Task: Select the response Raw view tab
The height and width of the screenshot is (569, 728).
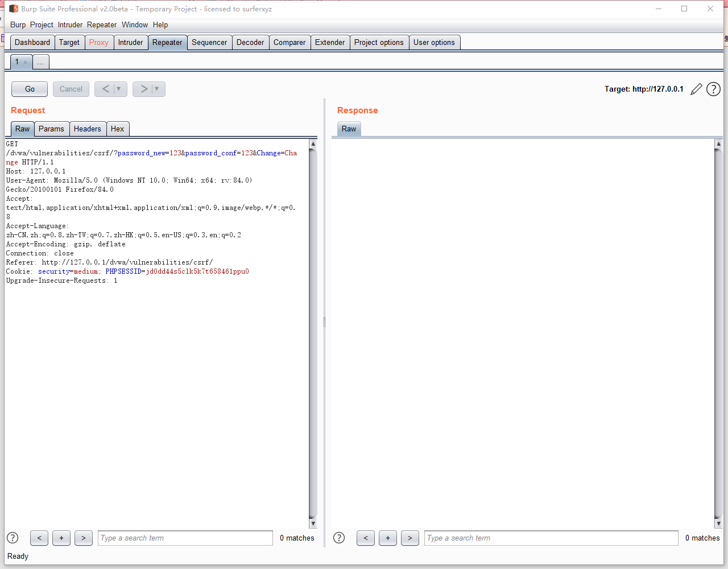Action: pos(349,129)
